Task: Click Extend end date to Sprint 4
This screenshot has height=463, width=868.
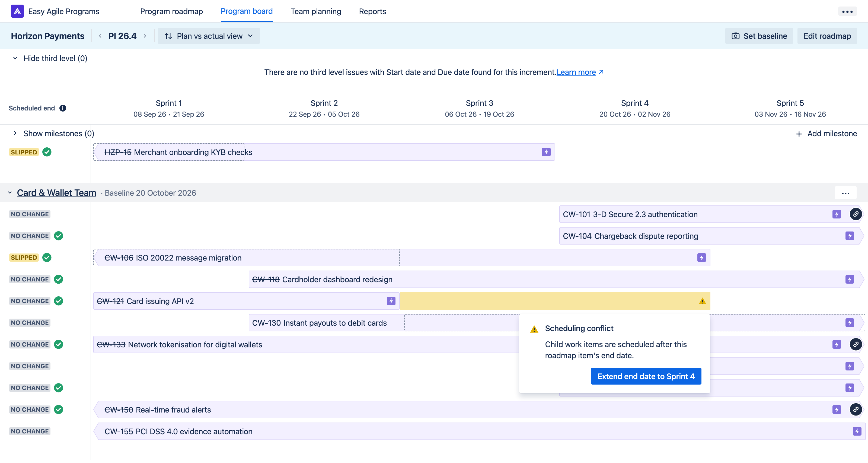Action: [x=646, y=376]
